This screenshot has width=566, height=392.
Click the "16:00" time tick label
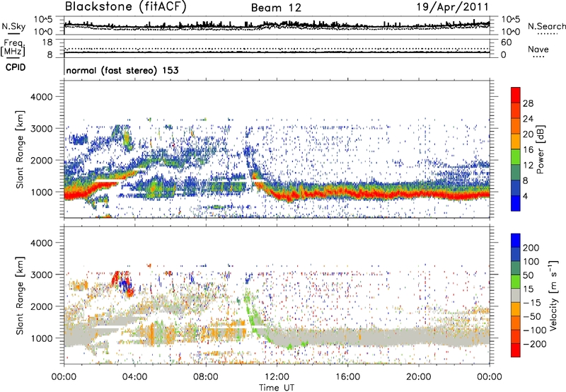point(347,377)
